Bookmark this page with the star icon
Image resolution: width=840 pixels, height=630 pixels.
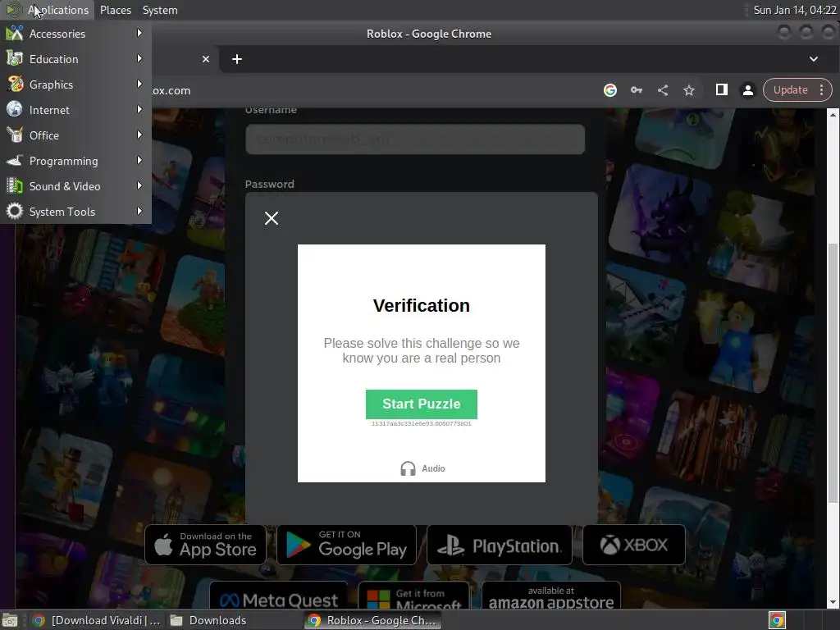coord(689,90)
